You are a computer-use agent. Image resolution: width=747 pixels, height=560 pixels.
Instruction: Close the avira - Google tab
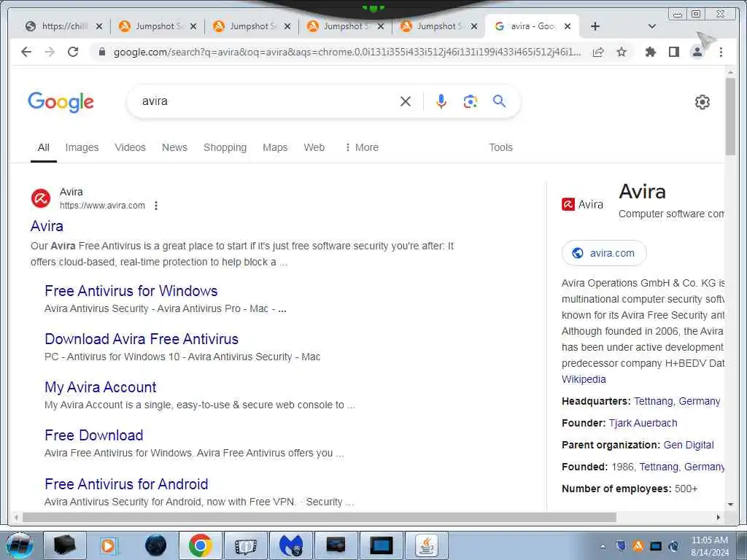tap(568, 26)
